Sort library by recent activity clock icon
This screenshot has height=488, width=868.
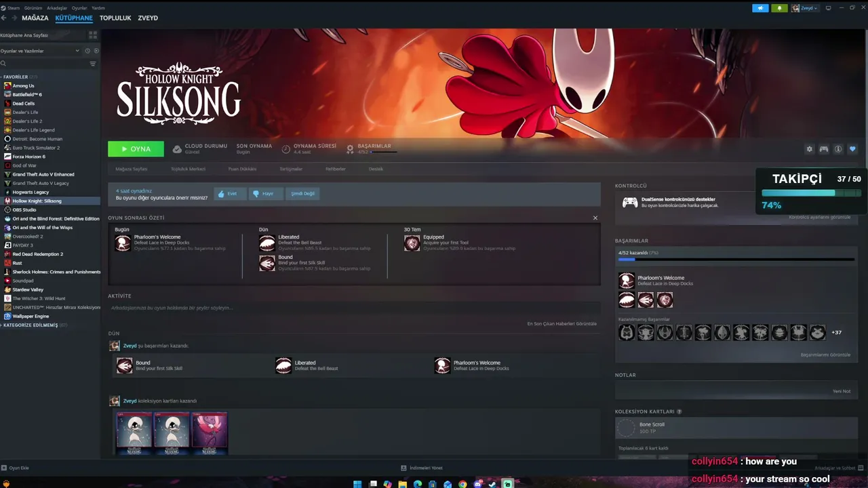(87, 51)
